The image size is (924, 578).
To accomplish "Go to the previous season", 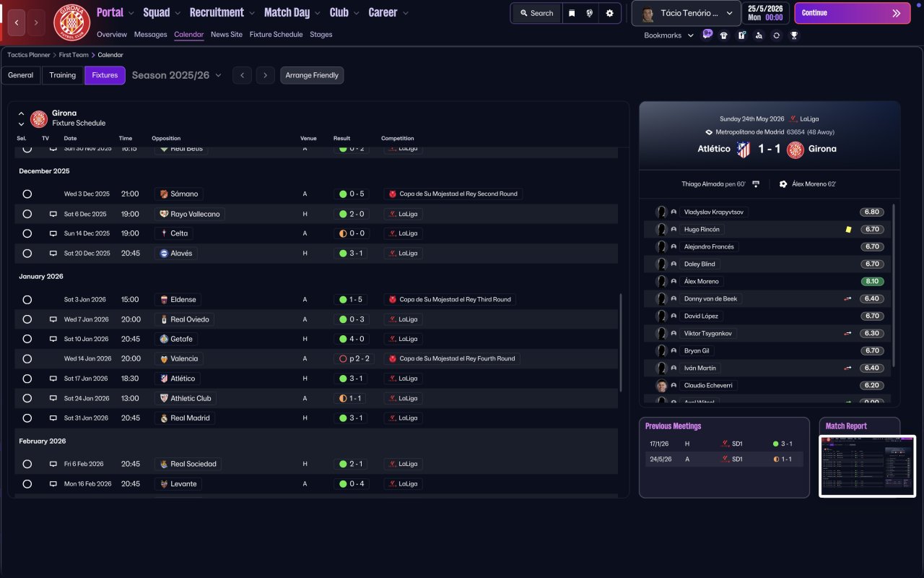I will (x=242, y=75).
